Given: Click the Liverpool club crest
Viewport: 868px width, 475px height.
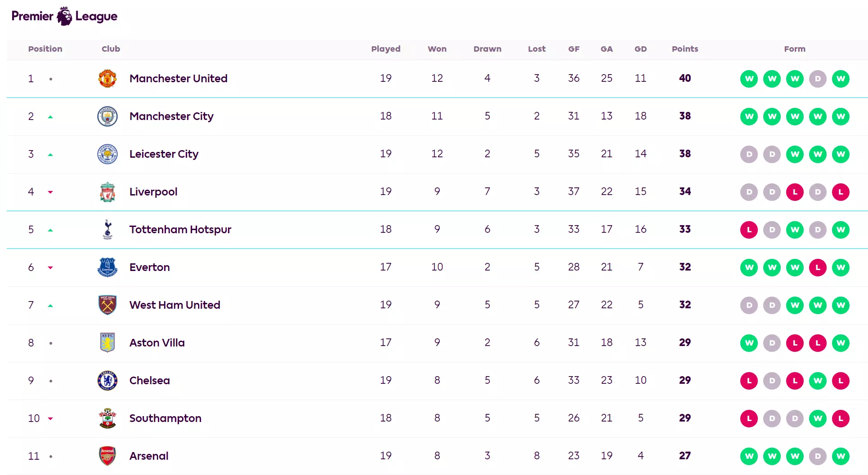Looking at the screenshot, I should pyautogui.click(x=107, y=192).
